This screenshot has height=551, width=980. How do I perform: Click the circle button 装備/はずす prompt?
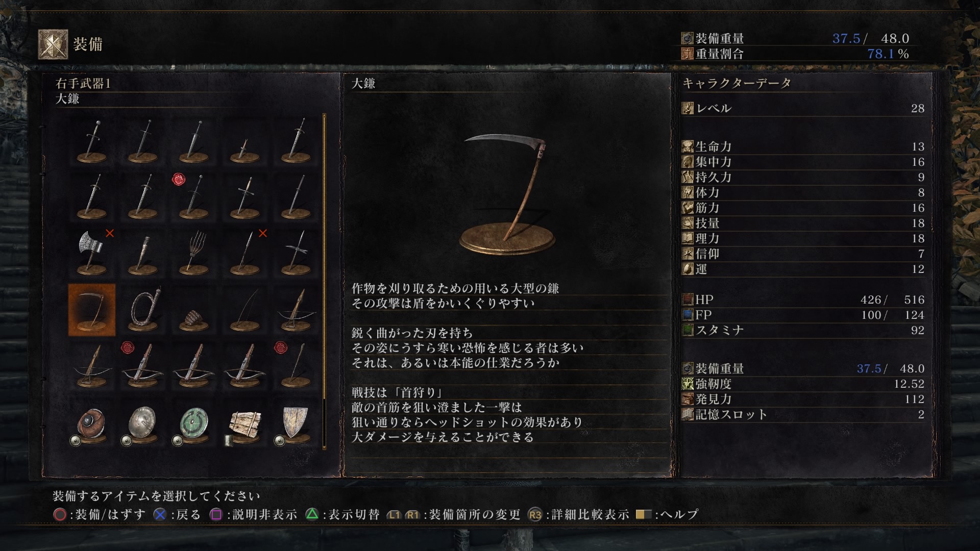click(100, 514)
